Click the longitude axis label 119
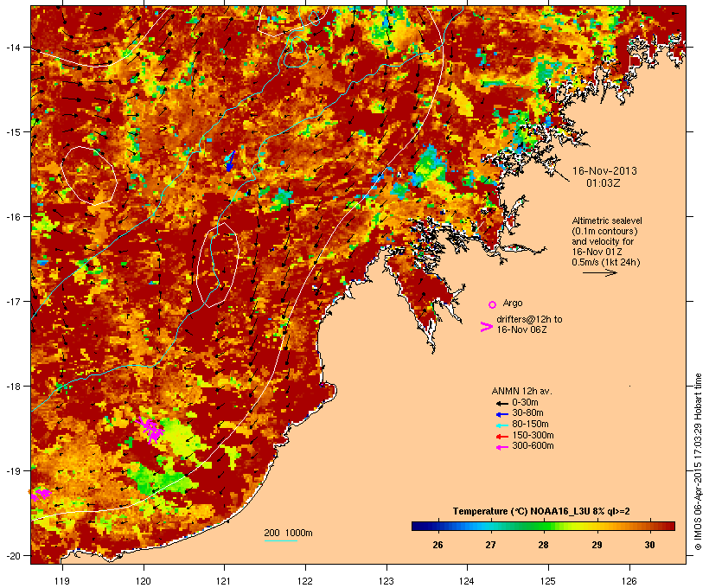The width and height of the screenshot is (709, 588). 62,581
